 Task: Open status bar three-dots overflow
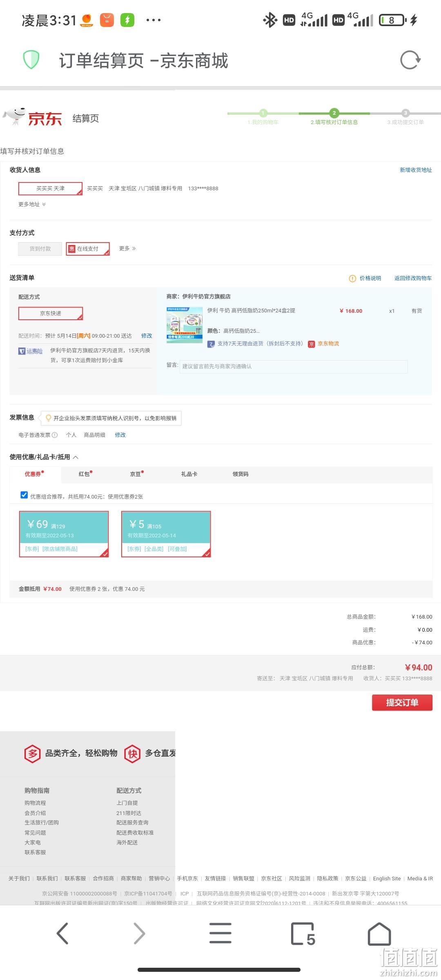pyautogui.click(x=153, y=20)
